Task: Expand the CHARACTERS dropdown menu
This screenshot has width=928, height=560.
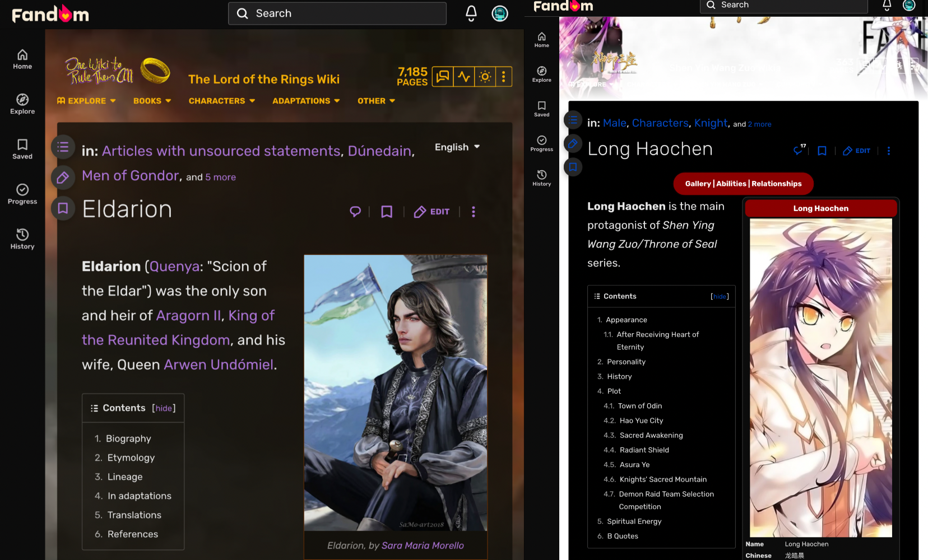Action: [222, 101]
